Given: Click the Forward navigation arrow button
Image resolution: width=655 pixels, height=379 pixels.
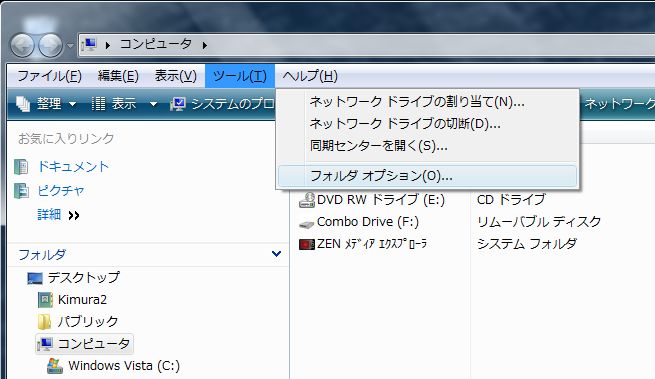Looking at the screenshot, I should [x=51, y=45].
